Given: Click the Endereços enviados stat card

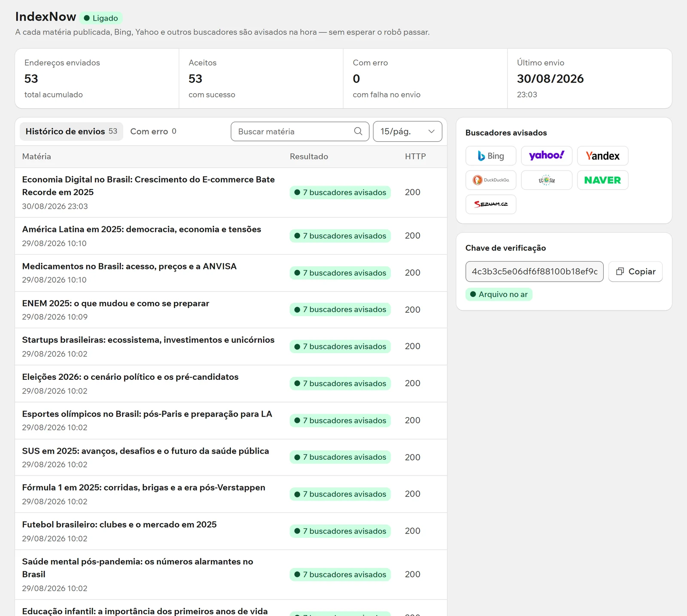Looking at the screenshot, I should 97,78.
